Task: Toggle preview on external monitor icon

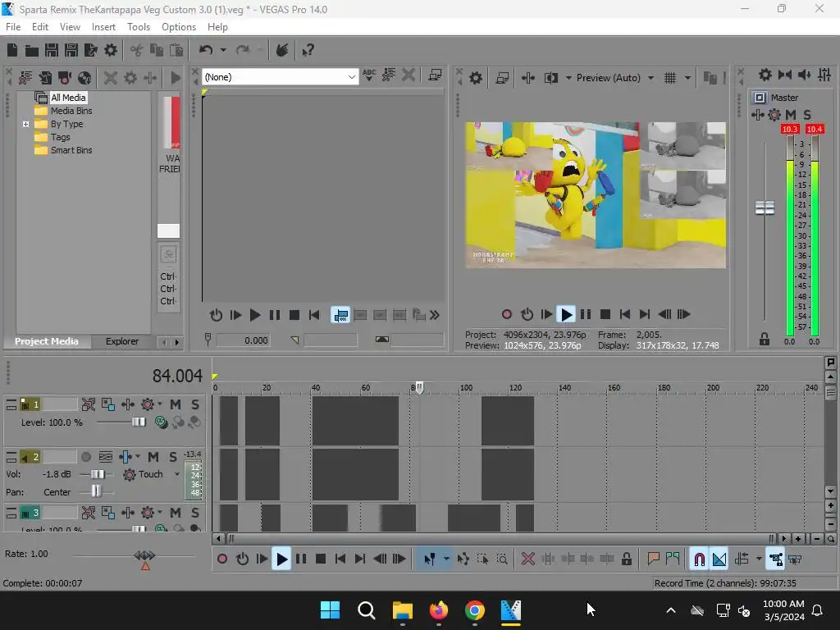Action: (502, 78)
